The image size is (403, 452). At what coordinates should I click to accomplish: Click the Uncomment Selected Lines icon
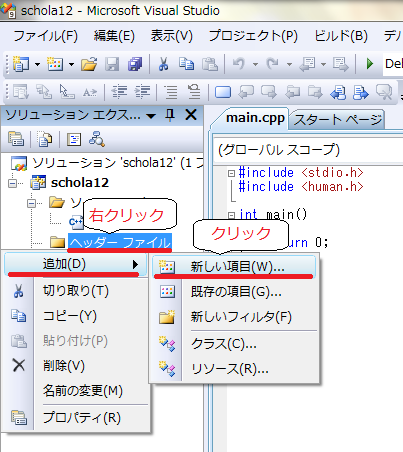194,92
